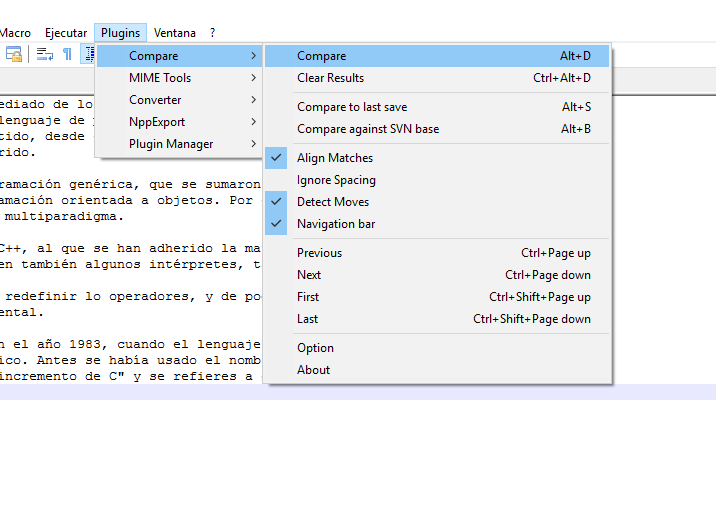Run Compare (Alt+D) in the submenu

point(437,56)
